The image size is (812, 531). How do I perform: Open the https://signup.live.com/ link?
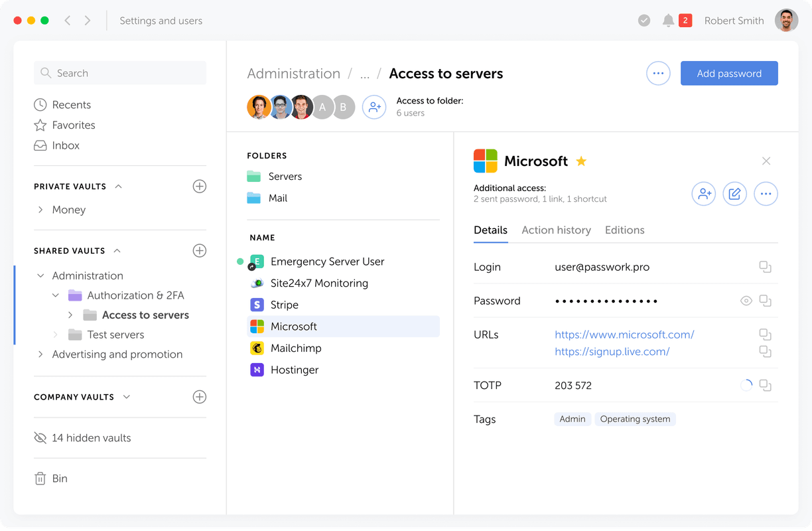coord(612,352)
